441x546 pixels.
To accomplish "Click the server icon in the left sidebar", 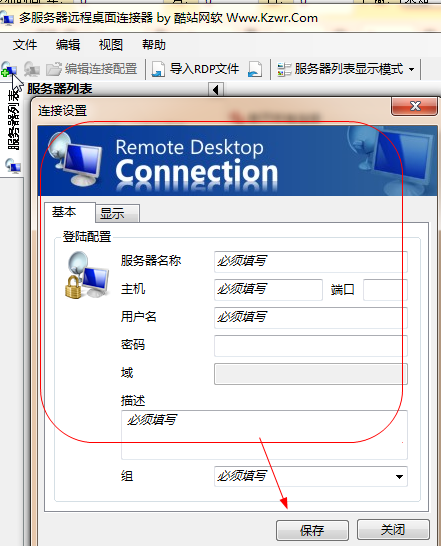I will click(13, 165).
